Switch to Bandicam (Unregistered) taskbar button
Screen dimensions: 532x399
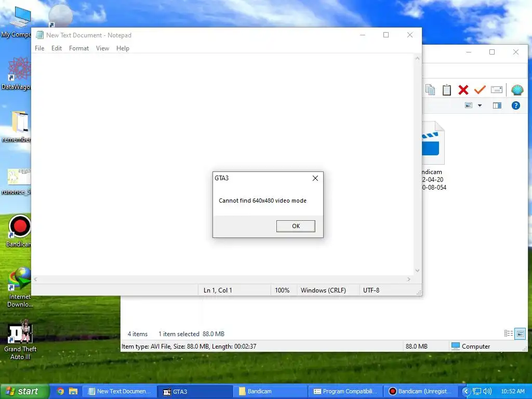click(421, 391)
